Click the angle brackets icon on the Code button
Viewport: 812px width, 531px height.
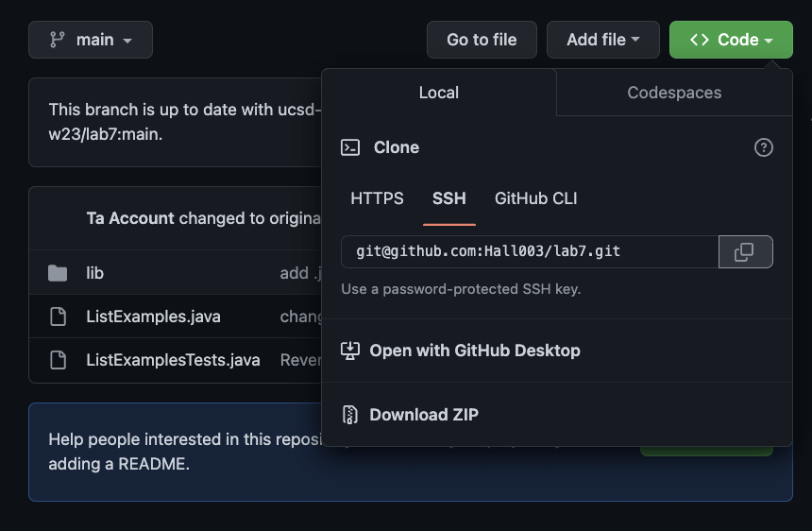[699, 40]
